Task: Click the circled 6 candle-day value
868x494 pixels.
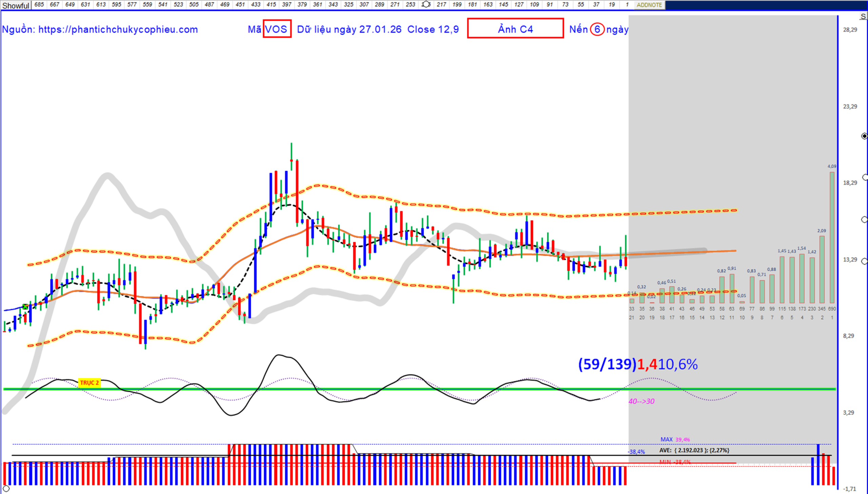Action: (597, 29)
